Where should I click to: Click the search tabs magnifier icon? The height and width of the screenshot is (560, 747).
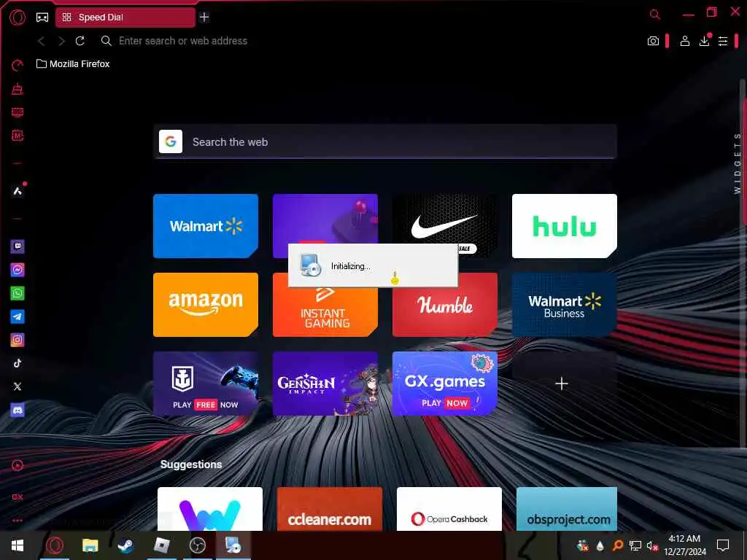click(x=655, y=15)
